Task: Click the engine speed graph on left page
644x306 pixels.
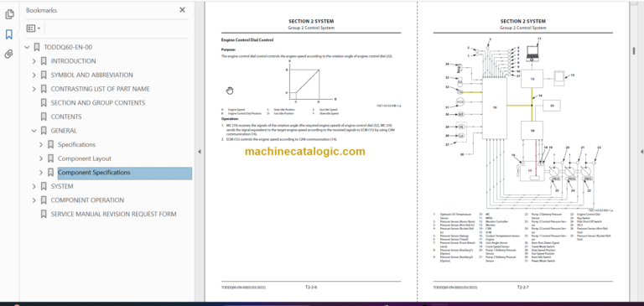Action: coord(312,82)
